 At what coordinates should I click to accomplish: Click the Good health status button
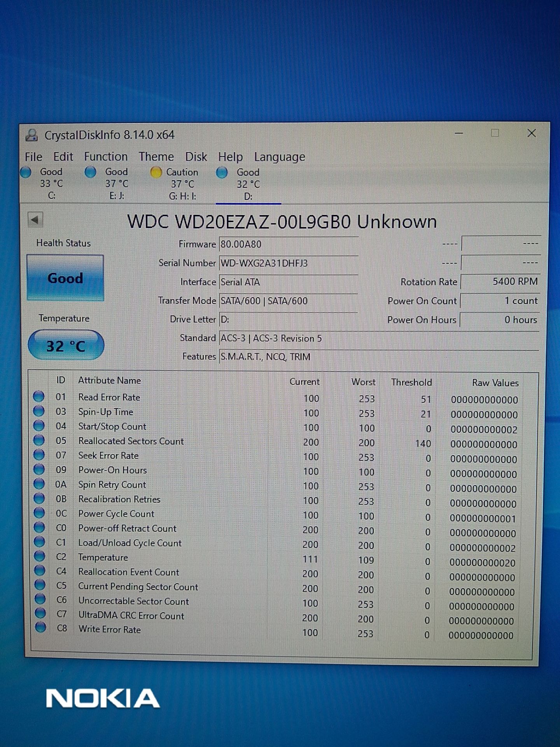point(65,278)
